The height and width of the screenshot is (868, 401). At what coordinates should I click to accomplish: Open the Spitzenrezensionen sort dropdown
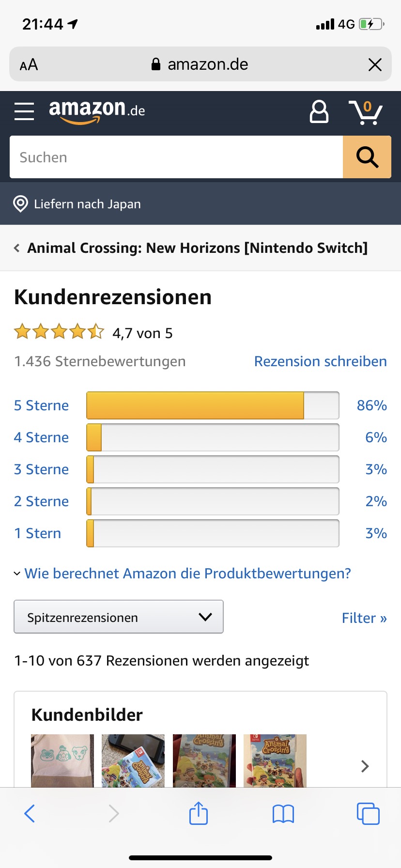coord(119,617)
